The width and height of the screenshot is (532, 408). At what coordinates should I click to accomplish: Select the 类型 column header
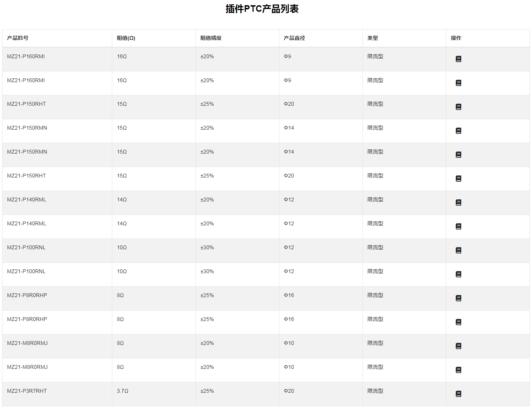(373, 38)
